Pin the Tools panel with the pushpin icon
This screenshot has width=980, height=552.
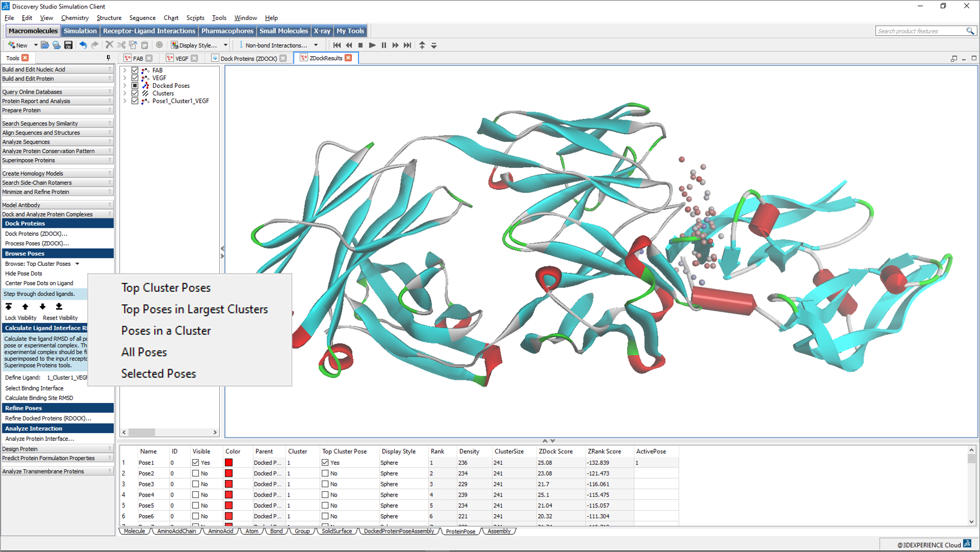tap(108, 58)
